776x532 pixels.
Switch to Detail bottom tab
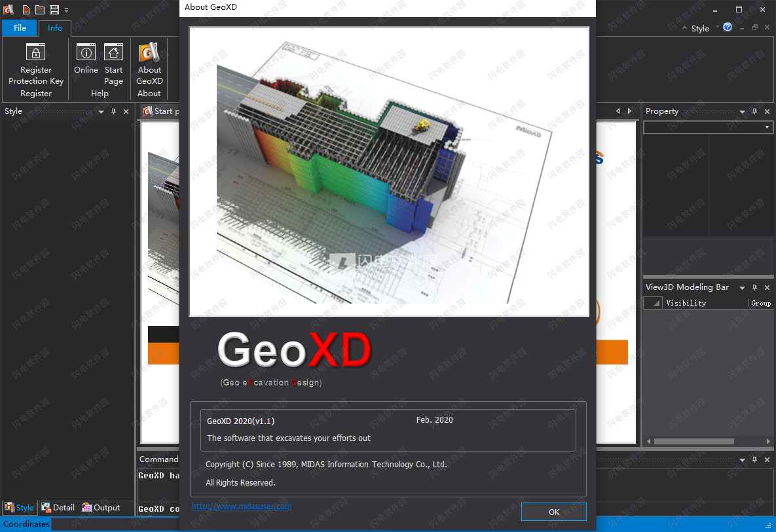[x=58, y=507]
